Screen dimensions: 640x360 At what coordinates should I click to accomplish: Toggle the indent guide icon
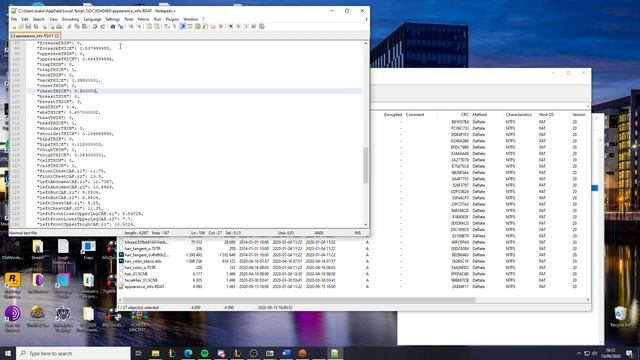tap(182, 27)
